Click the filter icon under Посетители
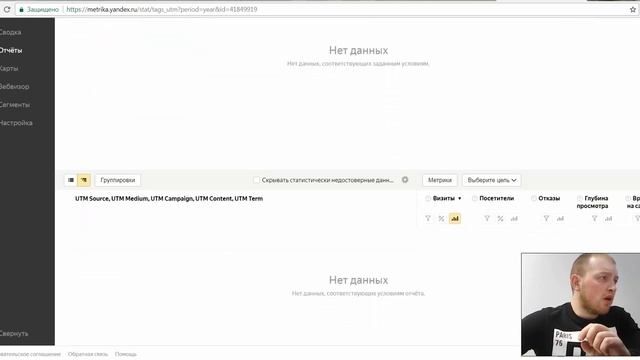The height and width of the screenshot is (360, 640). click(487, 219)
